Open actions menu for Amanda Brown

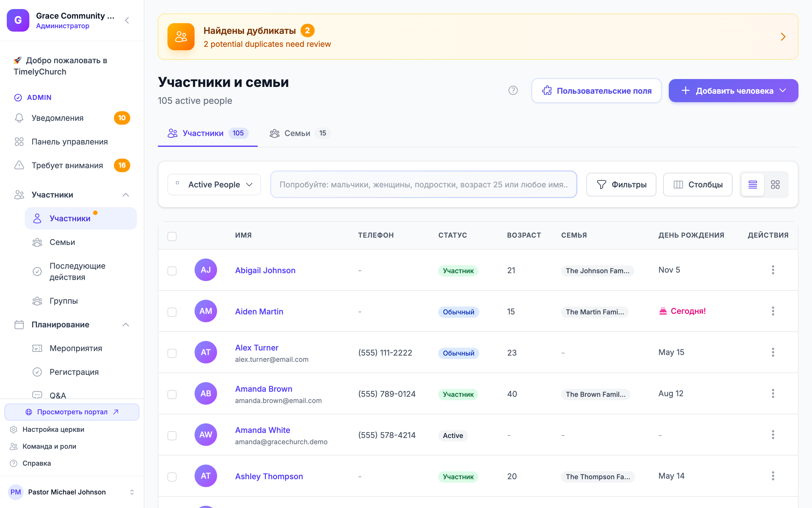coord(773,393)
